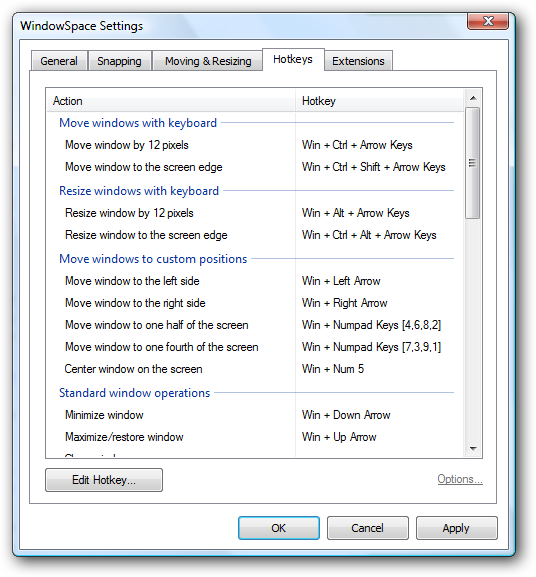
Task: Click 'Win + Ctrl + Alt + Arrow Keys' value
Action: point(369,235)
